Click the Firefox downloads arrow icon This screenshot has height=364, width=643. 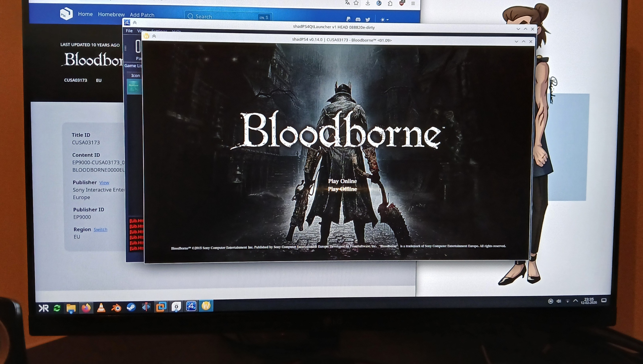point(368,3)
